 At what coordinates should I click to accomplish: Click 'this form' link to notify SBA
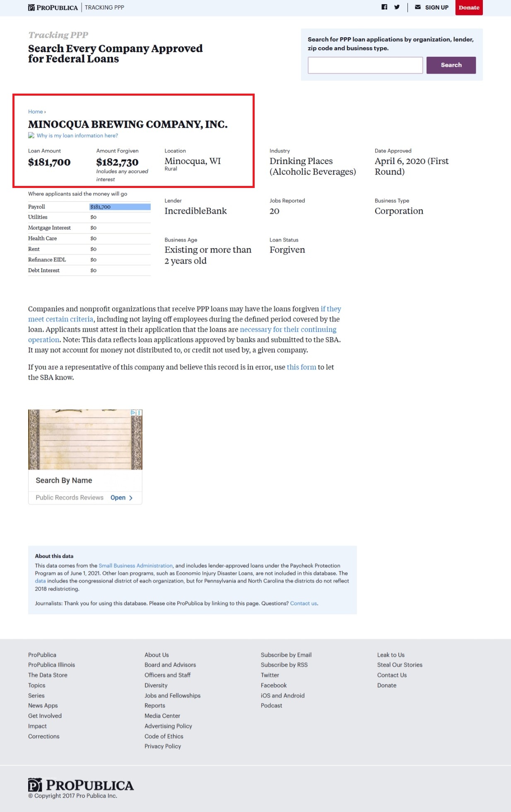tap(301, 367)
